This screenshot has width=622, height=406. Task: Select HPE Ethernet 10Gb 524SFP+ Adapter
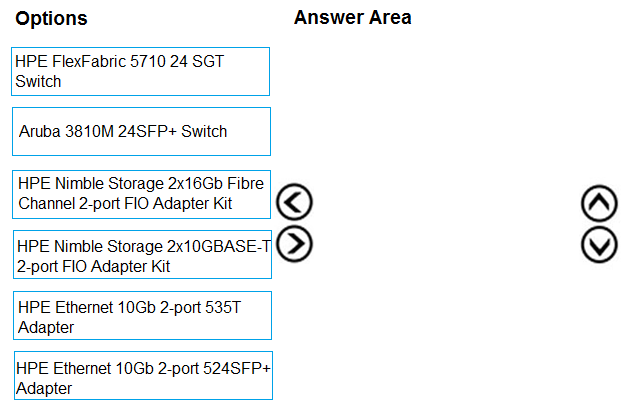click(141, 377)
